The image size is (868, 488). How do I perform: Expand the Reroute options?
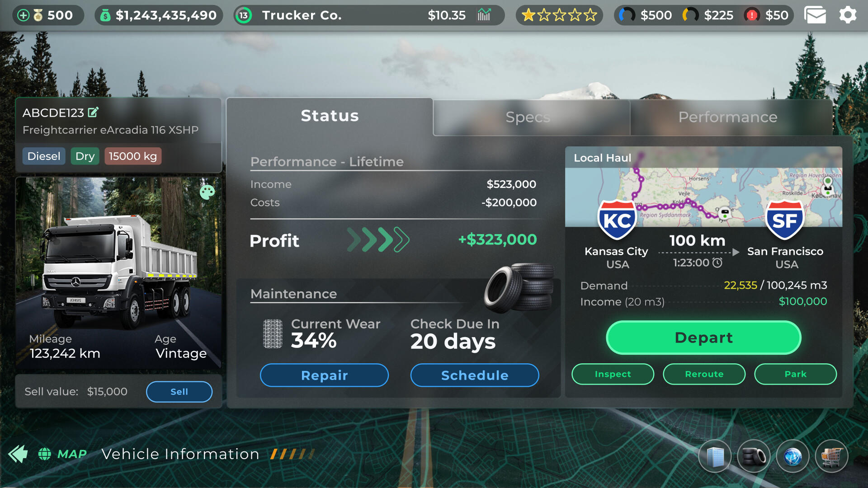tap(705, 374)
